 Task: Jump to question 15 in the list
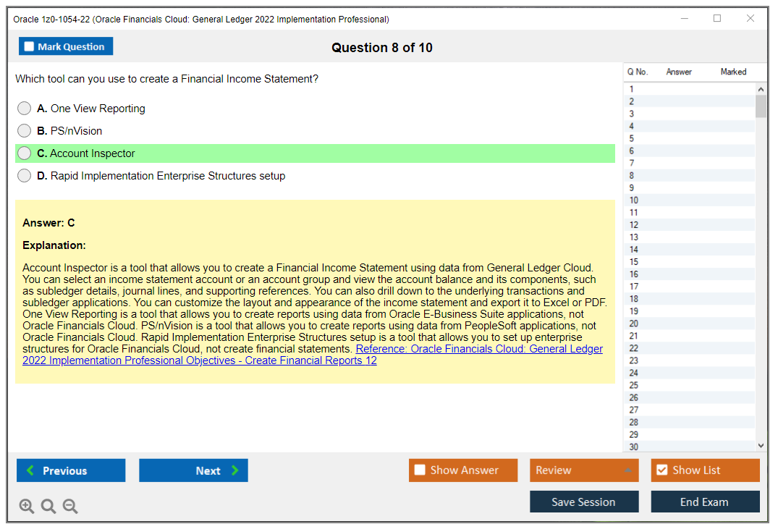coord(634,261)
